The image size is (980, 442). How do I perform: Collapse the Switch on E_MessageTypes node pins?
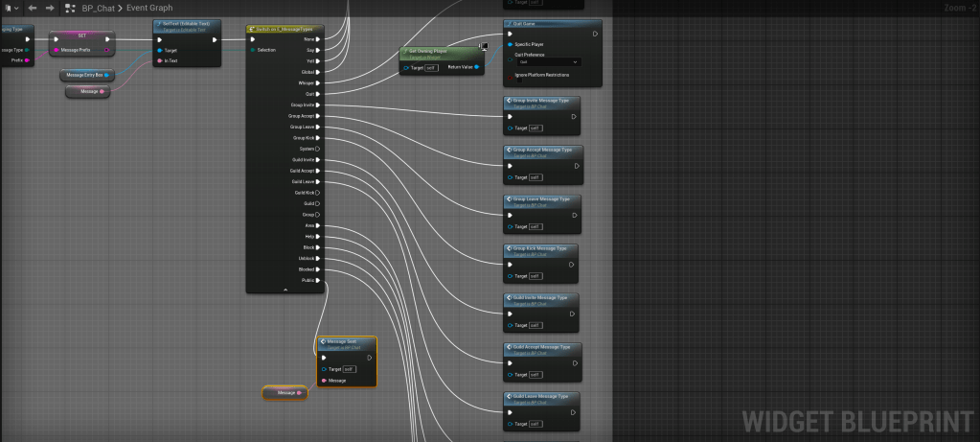pos(285,289)
